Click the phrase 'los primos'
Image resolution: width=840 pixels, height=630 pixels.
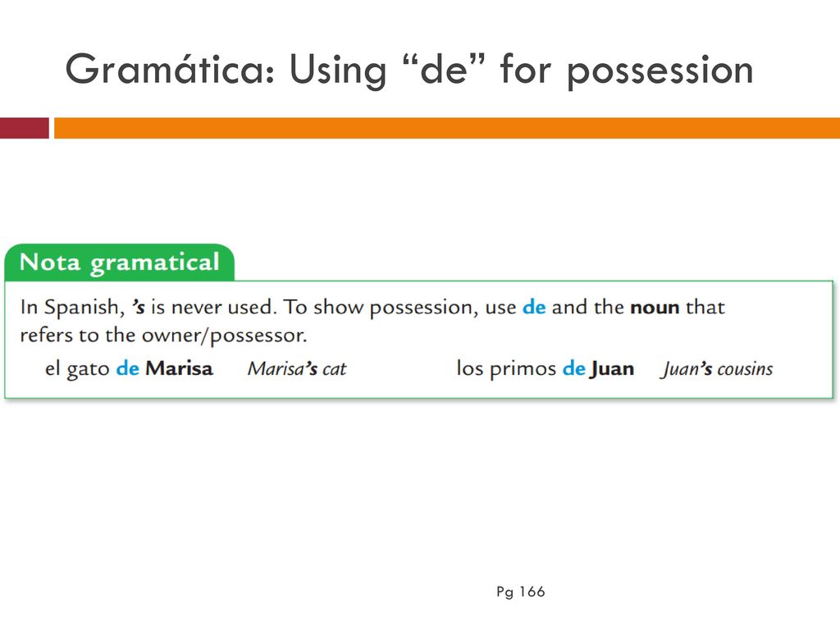coord(506,368)
